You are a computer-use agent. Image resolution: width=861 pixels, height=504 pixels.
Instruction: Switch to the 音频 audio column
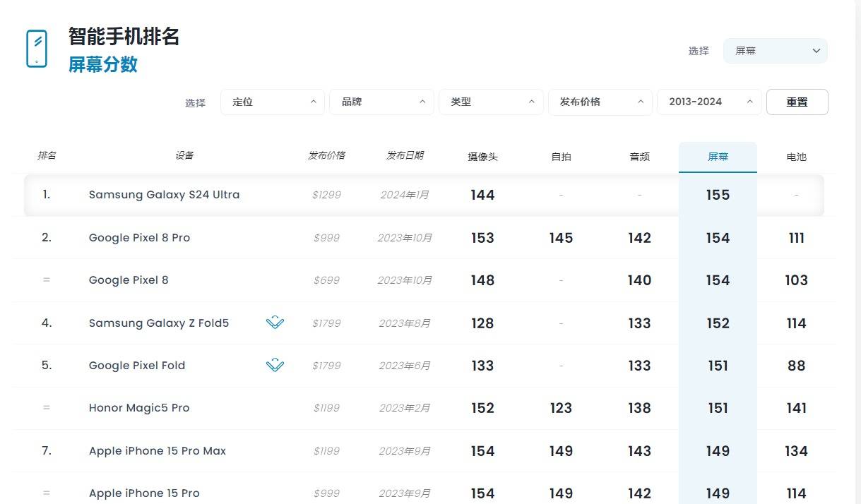pyautogui.click(x=639, y=157)
